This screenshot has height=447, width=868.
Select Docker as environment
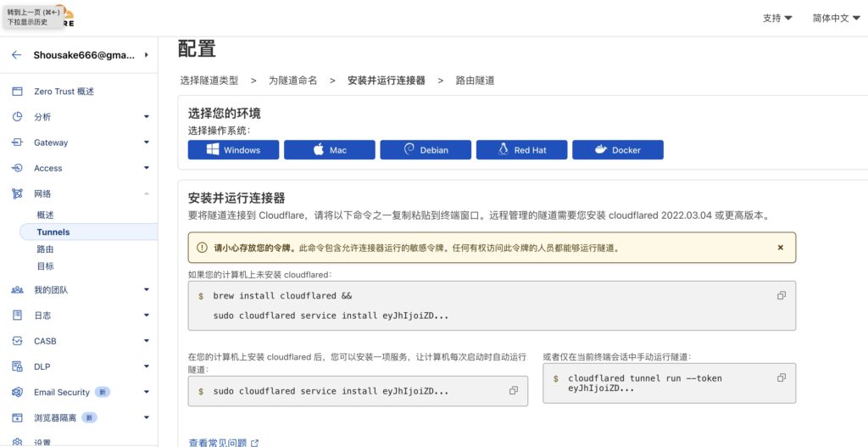click(x=618, y=149)
